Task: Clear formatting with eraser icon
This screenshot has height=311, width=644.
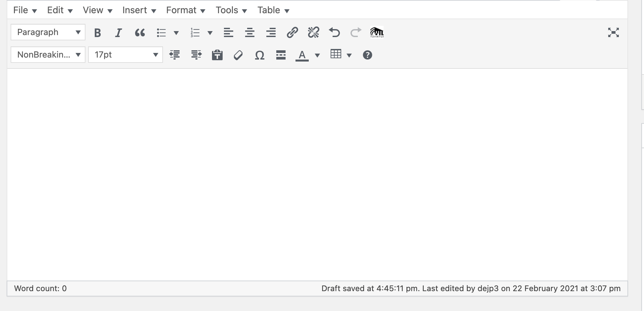Action: (238, 55)
